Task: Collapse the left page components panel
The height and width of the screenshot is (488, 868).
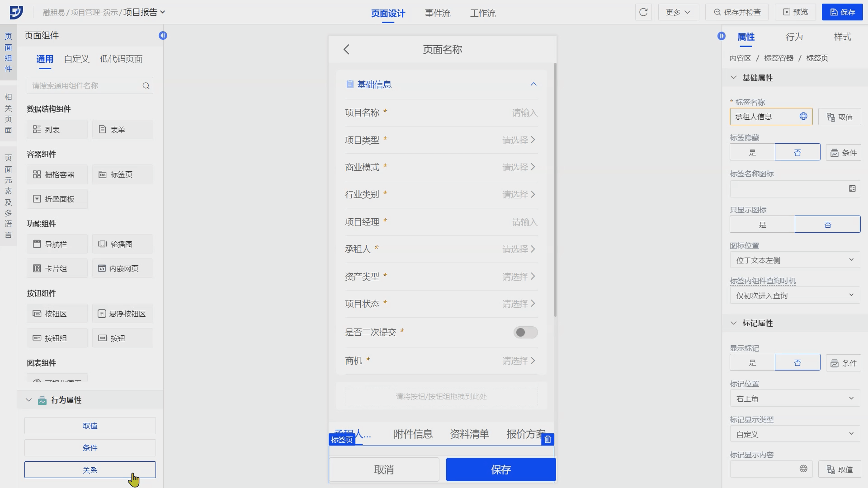Action: [x=163, y=36]
